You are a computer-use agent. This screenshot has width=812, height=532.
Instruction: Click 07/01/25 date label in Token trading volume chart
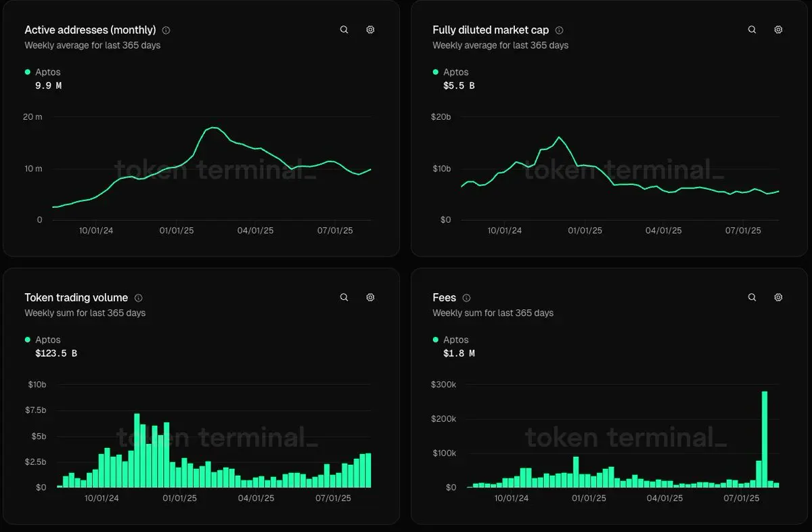(333, 497)
